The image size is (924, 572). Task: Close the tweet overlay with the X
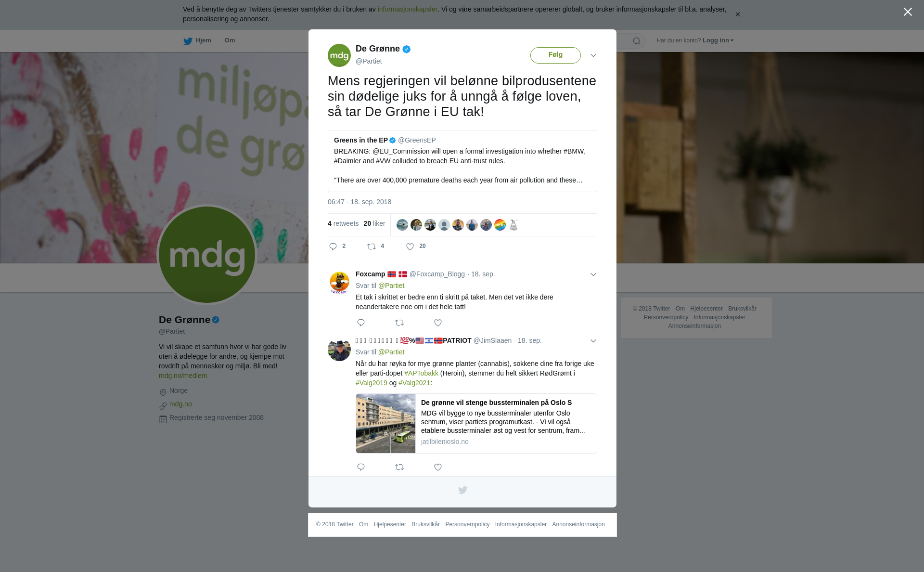click(908, 12)
